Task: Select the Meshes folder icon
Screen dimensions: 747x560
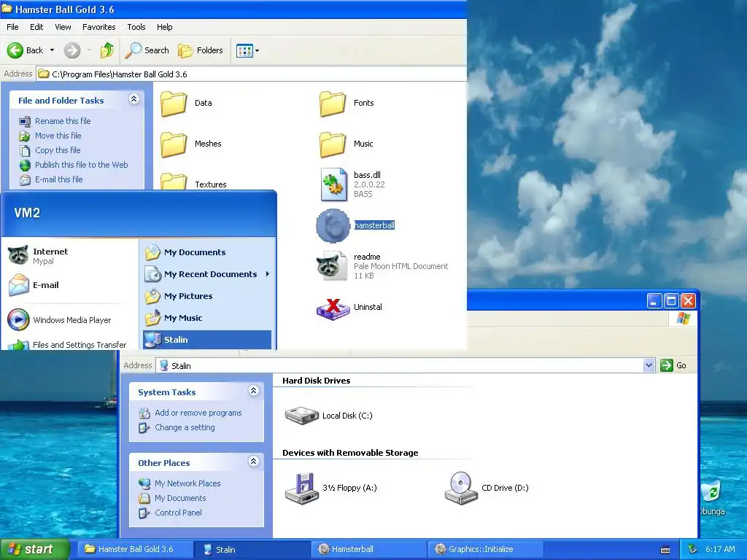Action: (174, 144)
